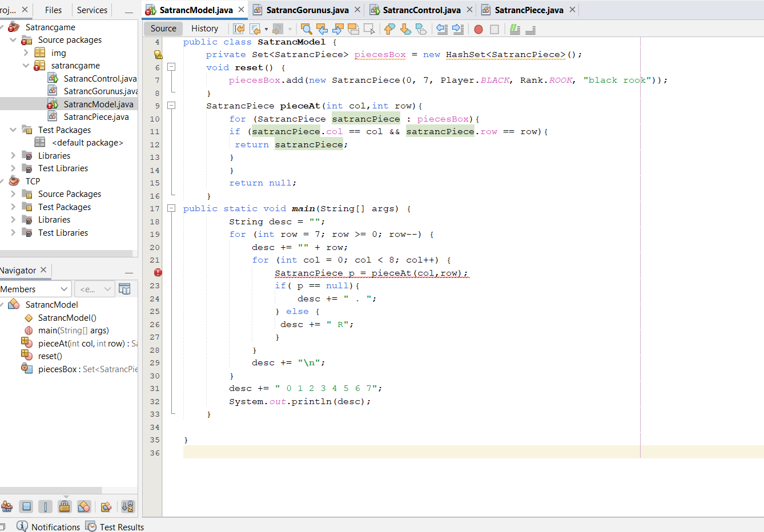Expand the Libraries node under Satrancgame
This screenshot has height=532, width=764.
click(13, 156)
